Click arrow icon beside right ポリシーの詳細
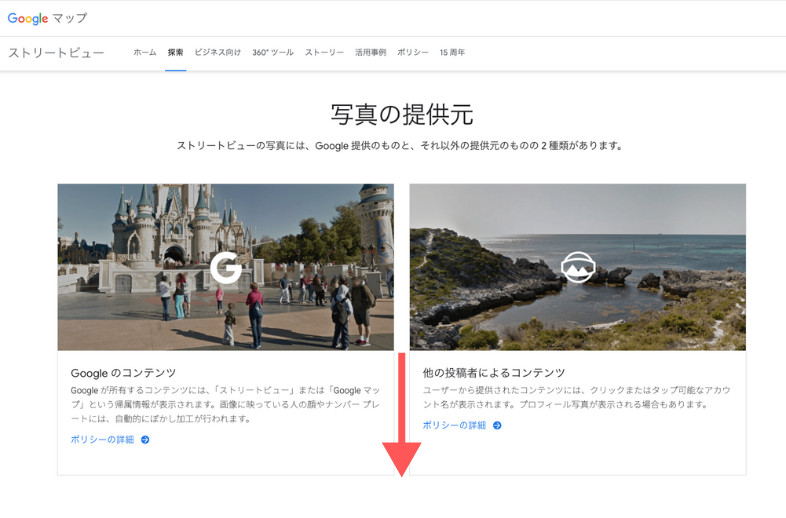 click(497, 425)
